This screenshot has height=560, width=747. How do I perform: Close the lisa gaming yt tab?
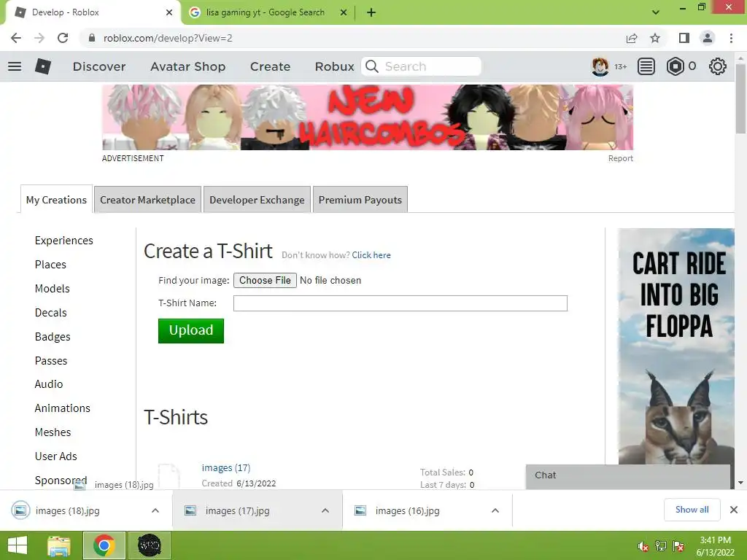click(x=344, y=13)
